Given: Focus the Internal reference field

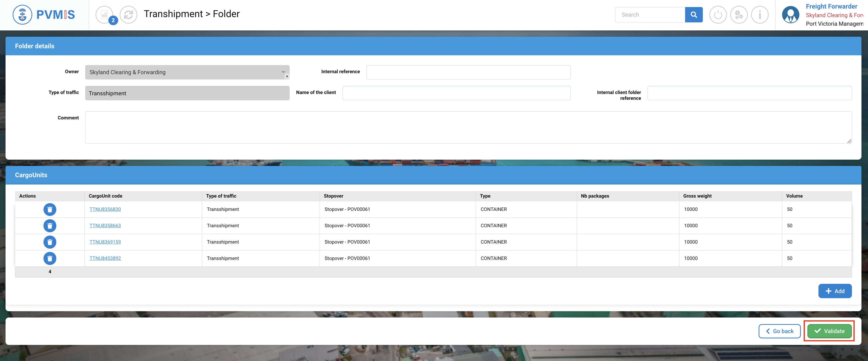Looking at the screenshot, I should [468, 72].
